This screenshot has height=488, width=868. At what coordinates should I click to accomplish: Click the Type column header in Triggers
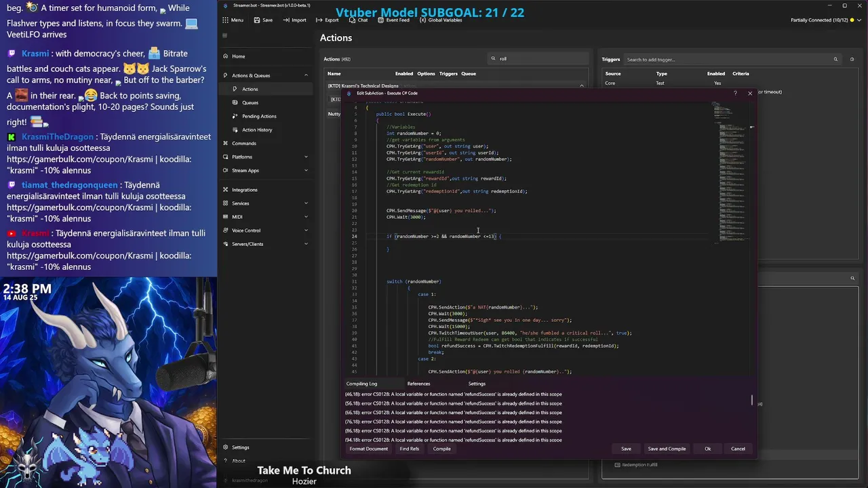[661, 73]
